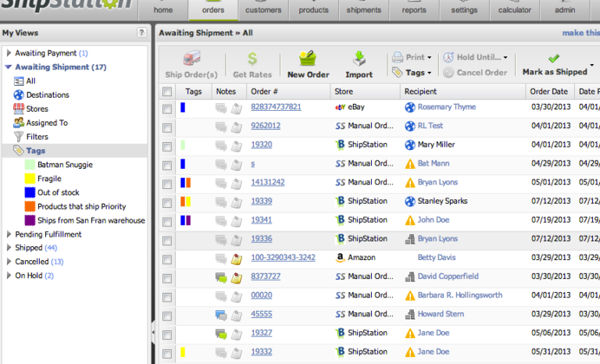The height and width of the screenshot is (364, 600).
Task: Open the help question mark in My Views
Action: tap(141, 33)
